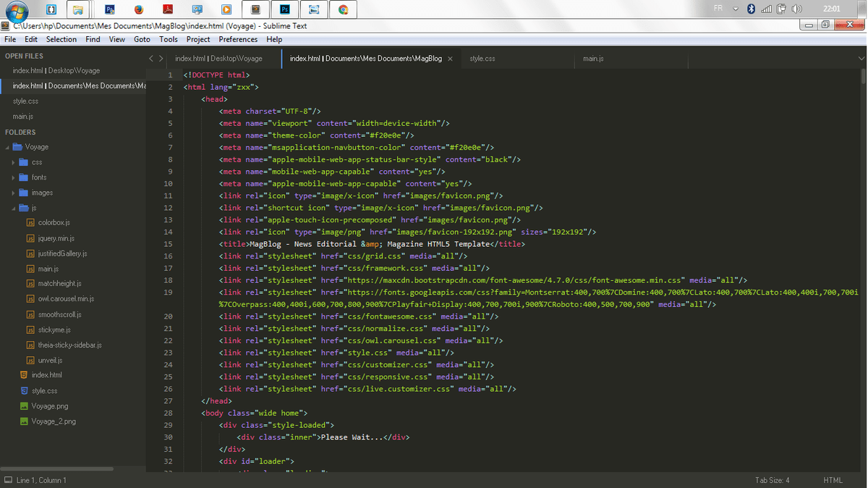The width and height of the screenshot is (868, 488).
Task: Collapse the js folder in sidebar
Action: 13,209
